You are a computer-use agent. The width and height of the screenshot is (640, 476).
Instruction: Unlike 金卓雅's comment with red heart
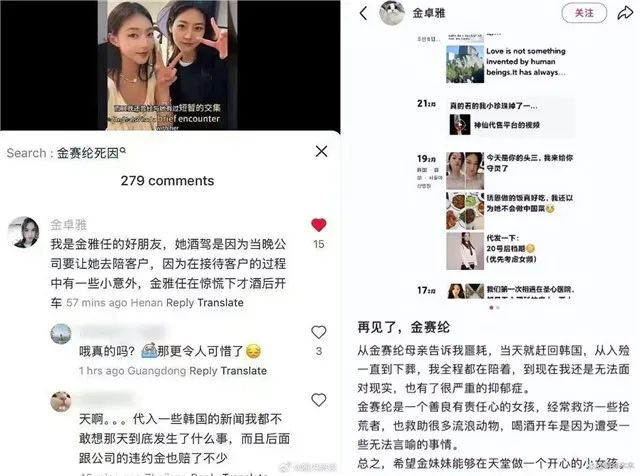pyautogui.click(x=318, y=225)
